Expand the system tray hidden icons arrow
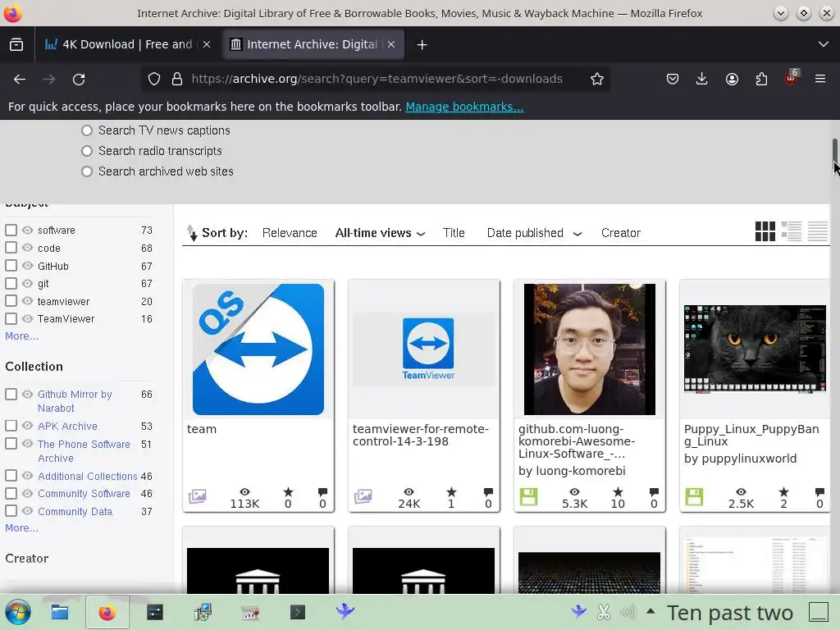Viewport: 840px width, 630px height. [x=651, y=611]
